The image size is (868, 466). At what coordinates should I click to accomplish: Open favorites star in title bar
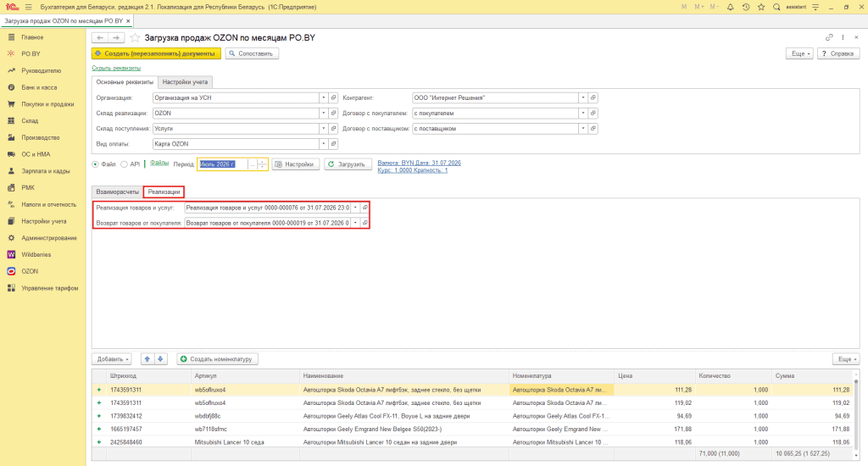tap(761, 7)
